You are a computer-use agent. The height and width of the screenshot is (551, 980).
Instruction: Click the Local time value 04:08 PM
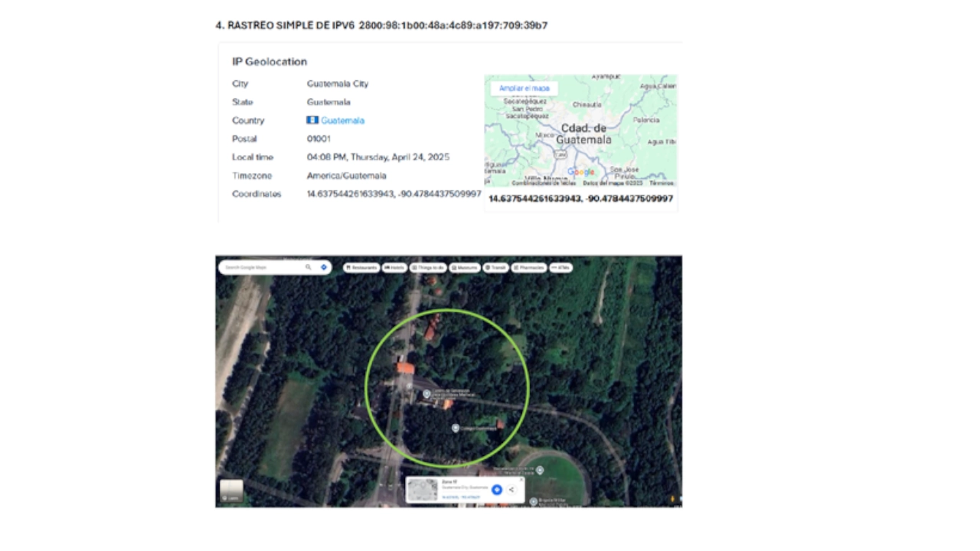pyautogui.click(x=378, y=157)
